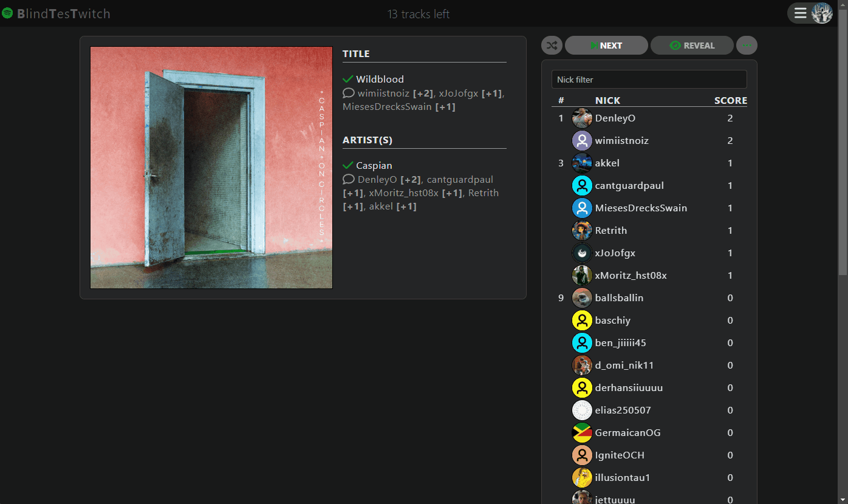
Task: Click cantguardpaul's cyan avatar icon
Action: tap(582, 186)
